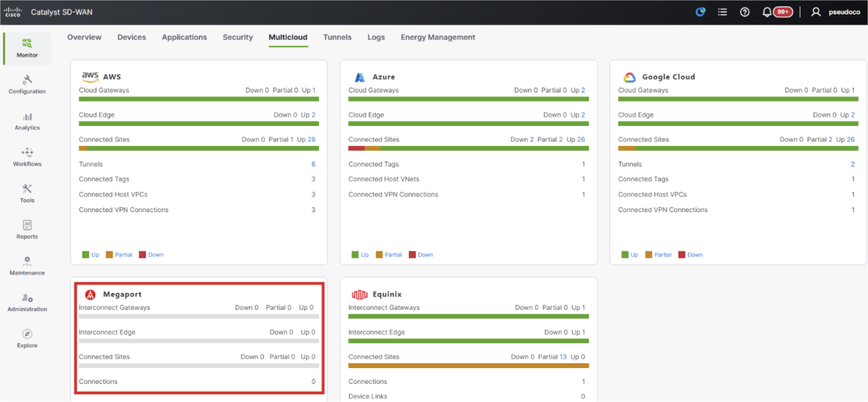This screenshot has height=402, width=868.
Task: Open the Applications tab
Action: pos(184,37)
